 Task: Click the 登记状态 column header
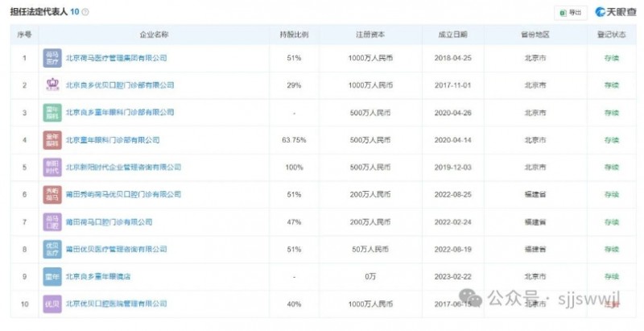point(611,35)
